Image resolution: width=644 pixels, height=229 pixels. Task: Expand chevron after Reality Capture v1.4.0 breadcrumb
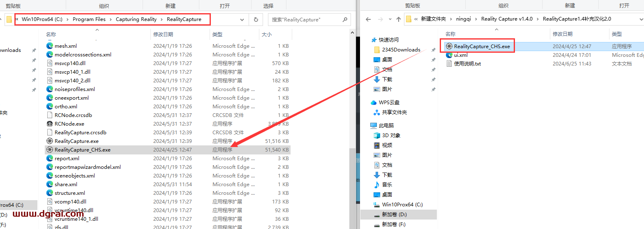[x=538, y=19]
